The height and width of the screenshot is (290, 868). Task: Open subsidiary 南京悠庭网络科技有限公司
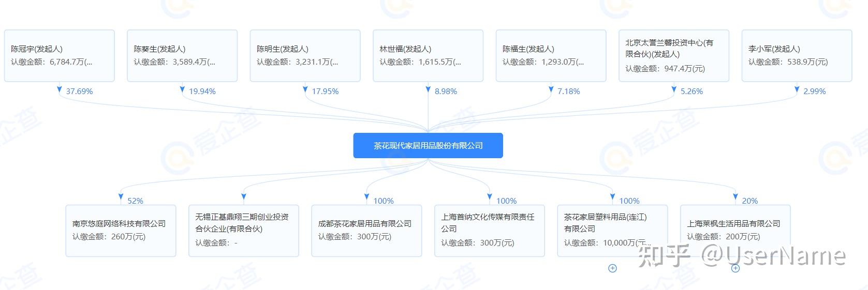pyautogui.click(x=121, y=231)
